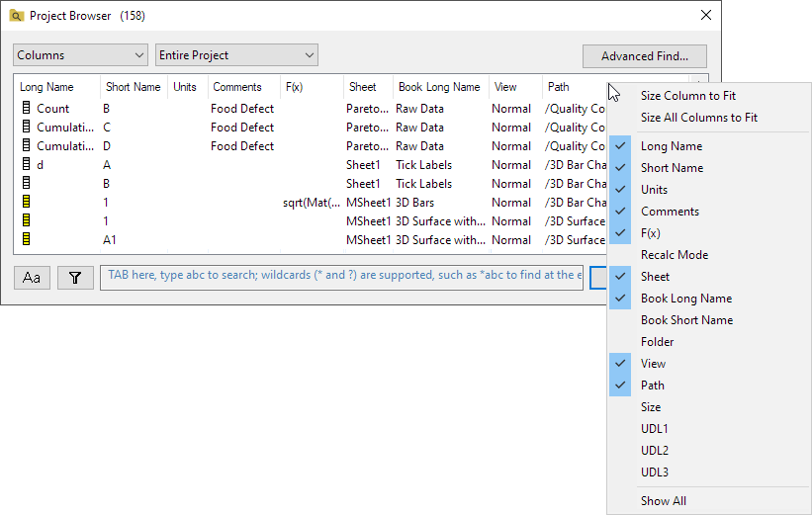Uncheck Long Name in column menu

(671, 146)
